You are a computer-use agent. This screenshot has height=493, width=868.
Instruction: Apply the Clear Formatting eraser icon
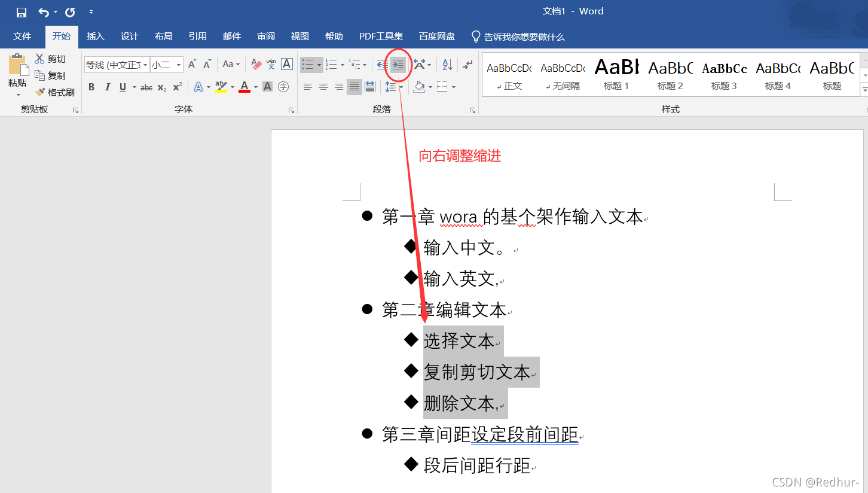pyautogui.click(x=256, y=63)
